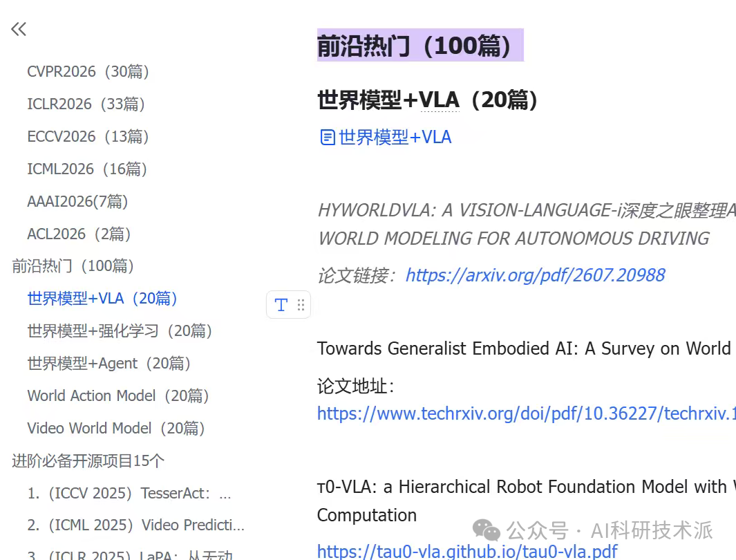Select highlighted 世界模型+VLA (20篇) outline item
Screen dimensions: 736x560
click(x=102, y=299)
